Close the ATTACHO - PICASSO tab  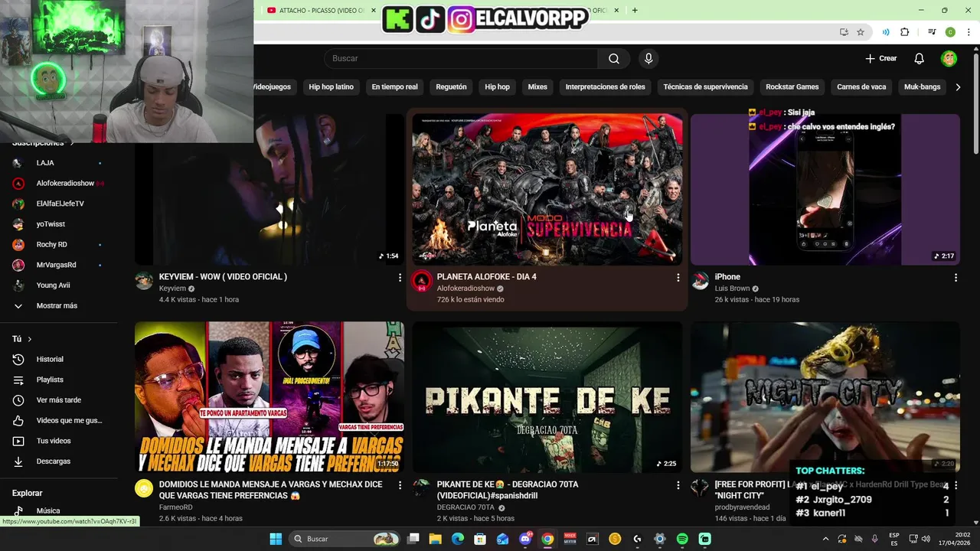click(x=373, y=11)
